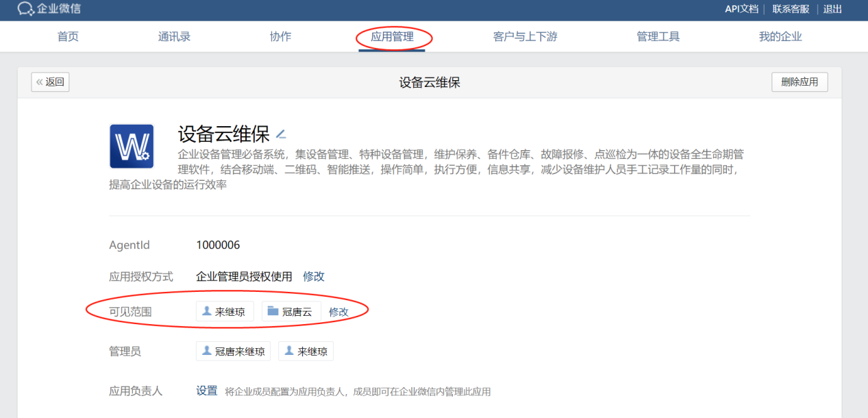
Task: Open the 首页 tab
Action: click(x=68, y=37)
